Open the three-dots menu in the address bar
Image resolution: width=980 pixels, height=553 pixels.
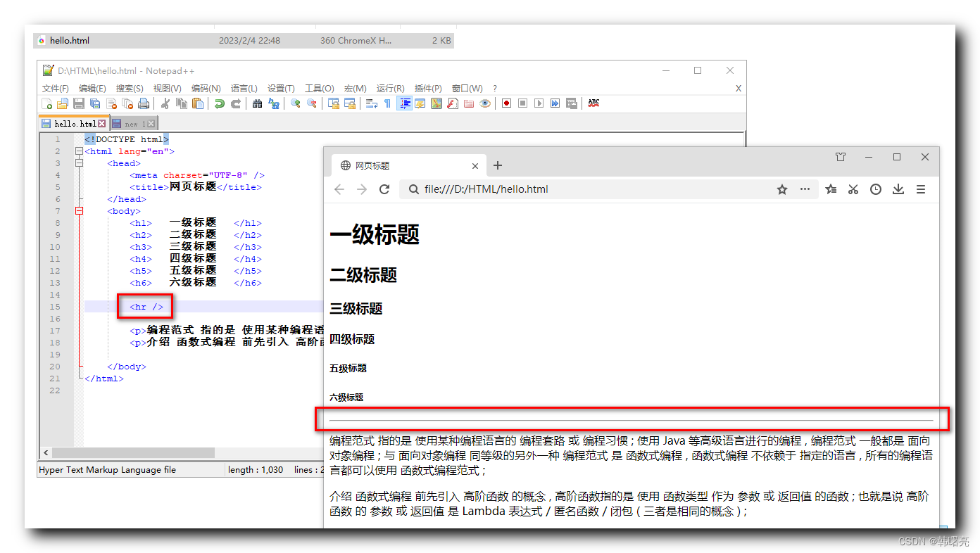point(805,189)
